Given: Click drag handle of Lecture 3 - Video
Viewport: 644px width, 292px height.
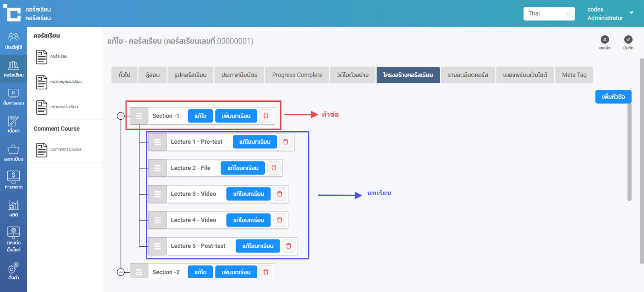Looking at the screenshot, I should pyautogui.click(x=157, y=194).
